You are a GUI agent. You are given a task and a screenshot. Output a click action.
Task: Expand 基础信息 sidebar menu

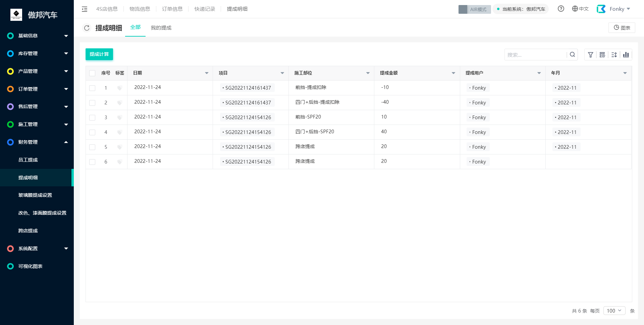(x=37, y=36)
